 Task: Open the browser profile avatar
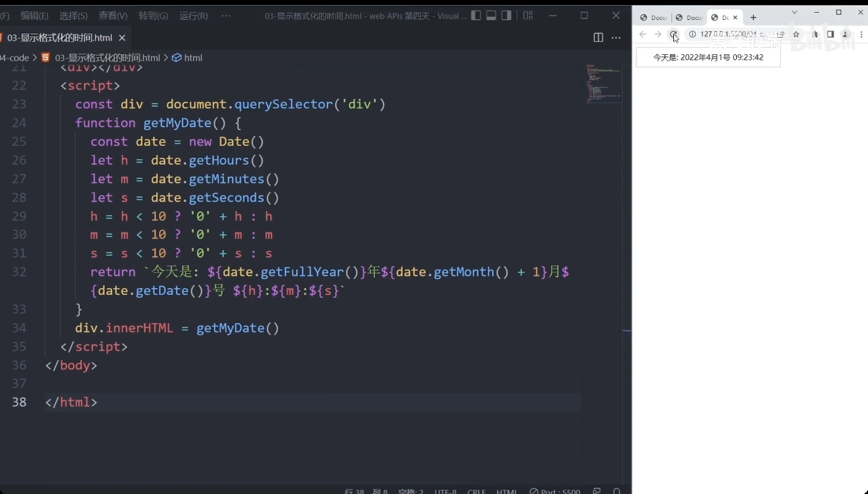click(845, 34)
